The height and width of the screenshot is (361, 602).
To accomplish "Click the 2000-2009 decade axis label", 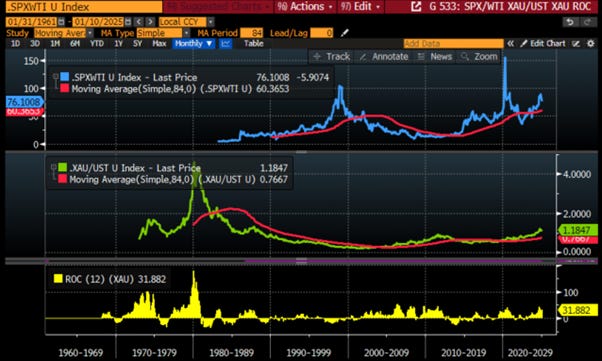I will point(386,353).
